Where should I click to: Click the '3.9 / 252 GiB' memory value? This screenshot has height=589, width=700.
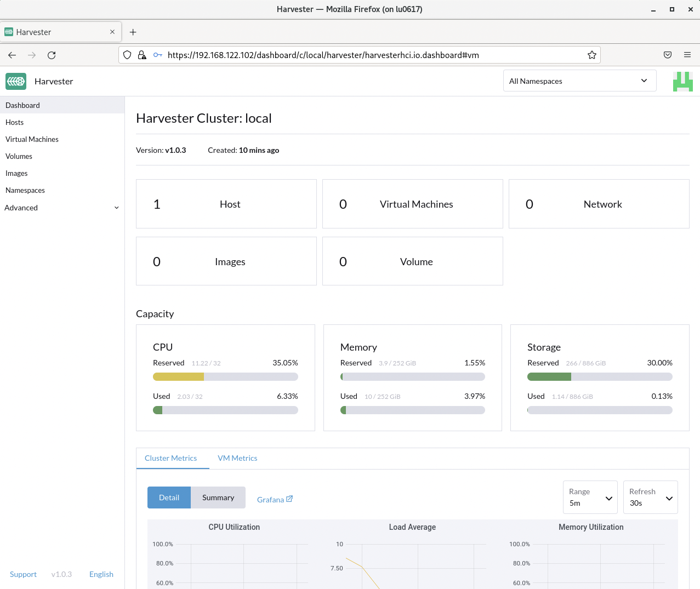point(397,363)
